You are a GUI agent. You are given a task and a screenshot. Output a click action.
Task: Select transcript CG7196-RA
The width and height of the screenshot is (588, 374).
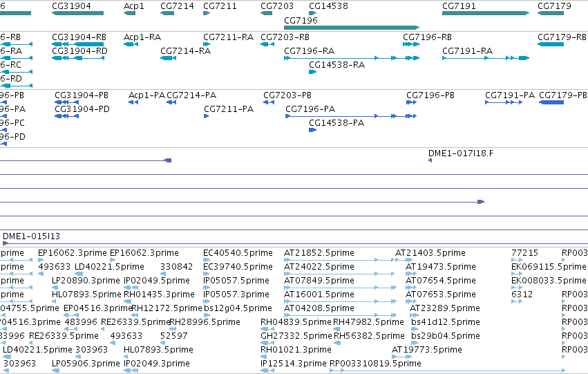310,50
